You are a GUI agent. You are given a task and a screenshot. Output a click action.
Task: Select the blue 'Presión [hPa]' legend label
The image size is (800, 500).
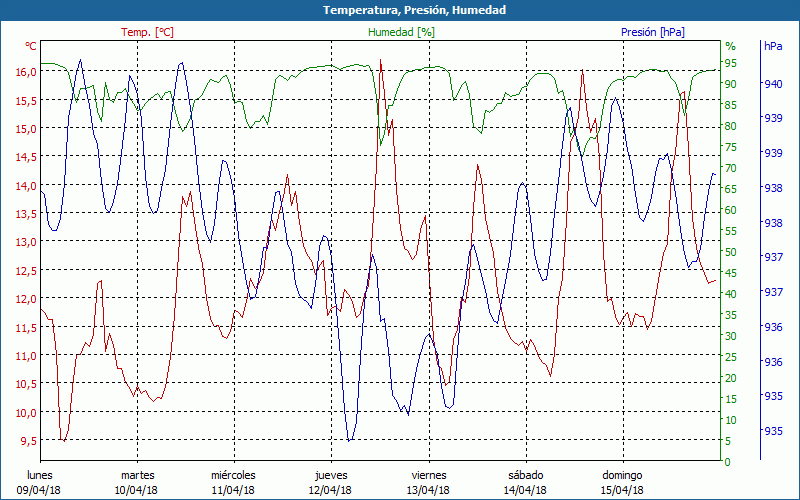tap(652, 32)
